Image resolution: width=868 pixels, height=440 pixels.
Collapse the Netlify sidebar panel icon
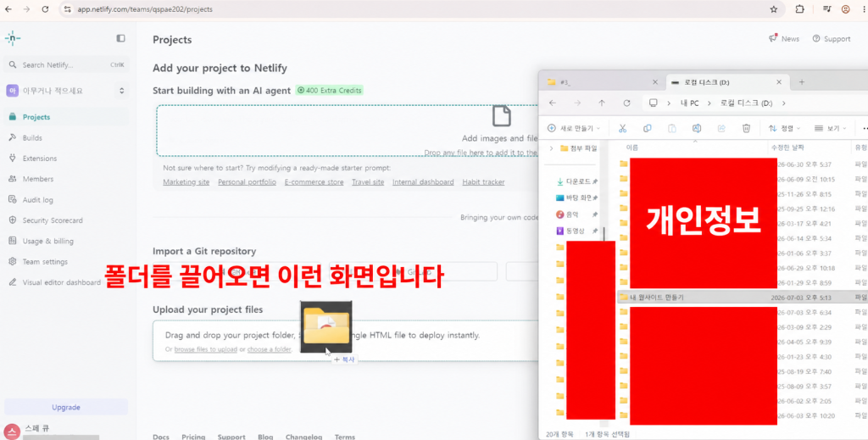click(x=120, y=38)
